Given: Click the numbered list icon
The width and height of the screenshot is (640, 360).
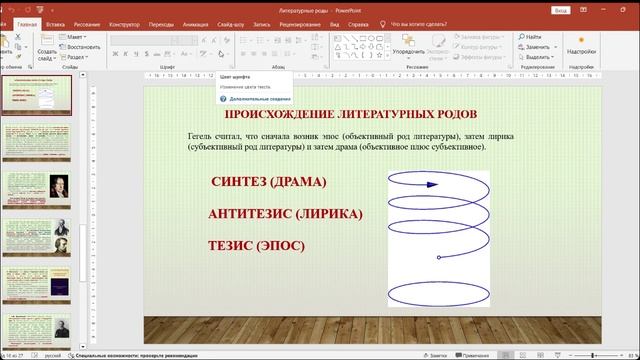Looking at the screenshot, I should click(260, 40).
